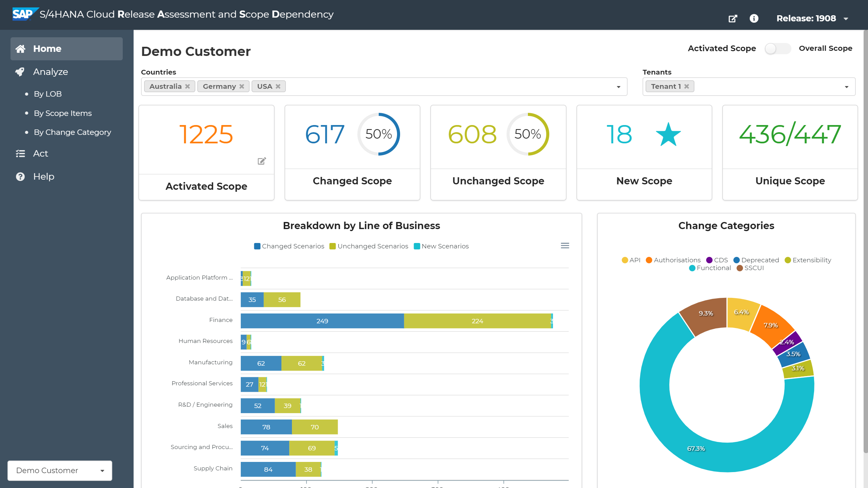868x488 pixels.
Task: Open the Analyze menu item
Action: 51,72
